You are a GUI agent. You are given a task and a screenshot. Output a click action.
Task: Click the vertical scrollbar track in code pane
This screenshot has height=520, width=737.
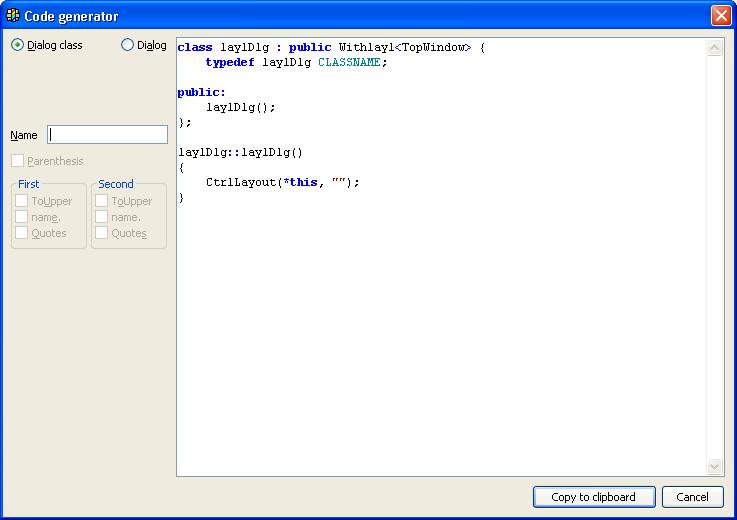pos(714,250)
